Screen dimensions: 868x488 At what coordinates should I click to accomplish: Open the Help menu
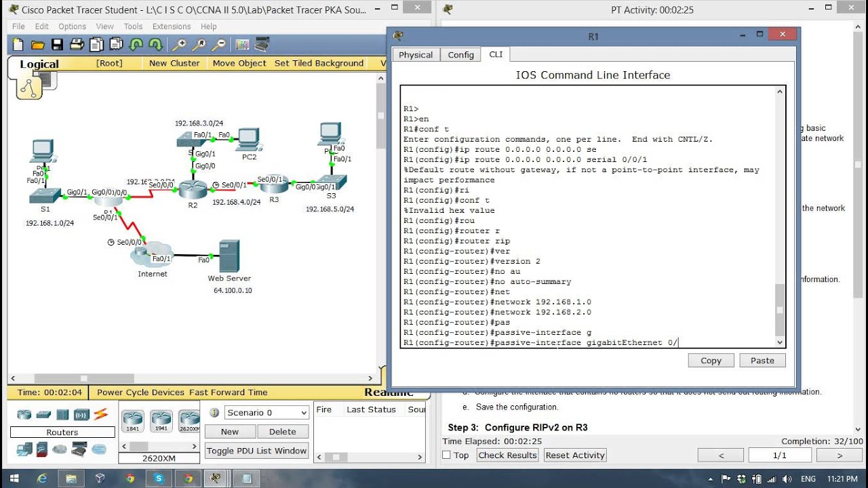coord(209,26)
